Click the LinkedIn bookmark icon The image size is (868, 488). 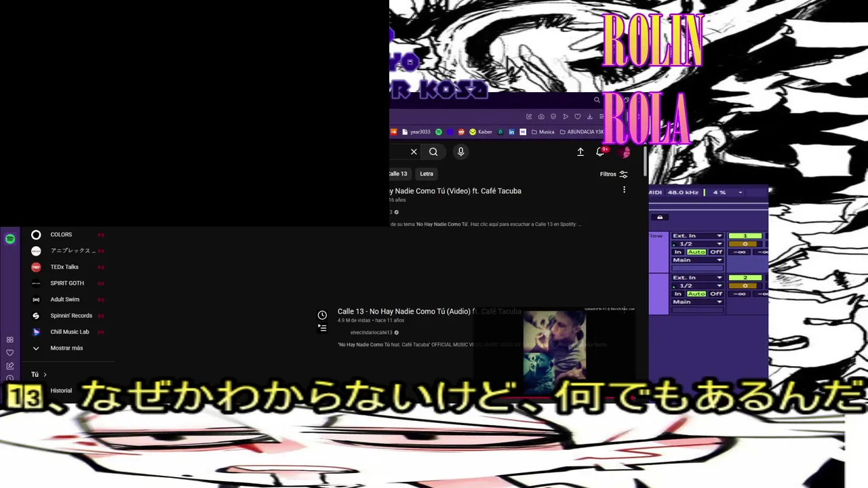pyautogui.click(x=511, y=132)
